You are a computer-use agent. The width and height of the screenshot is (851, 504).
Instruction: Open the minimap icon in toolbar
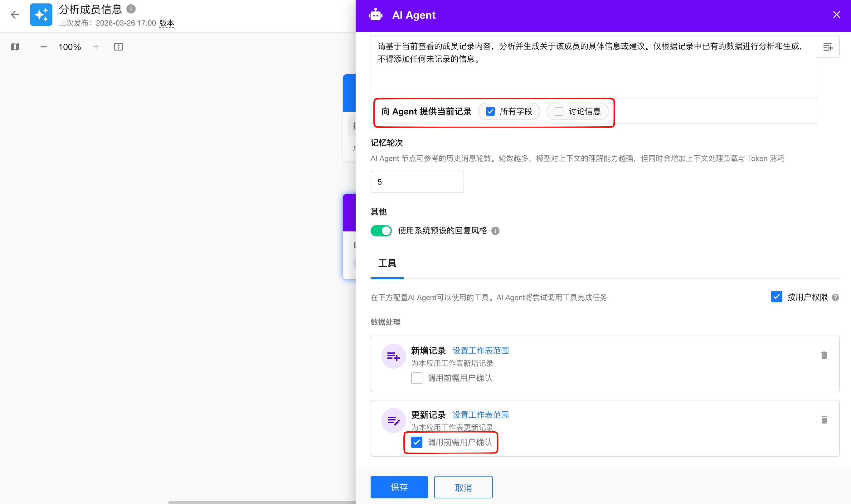[15, 47]
